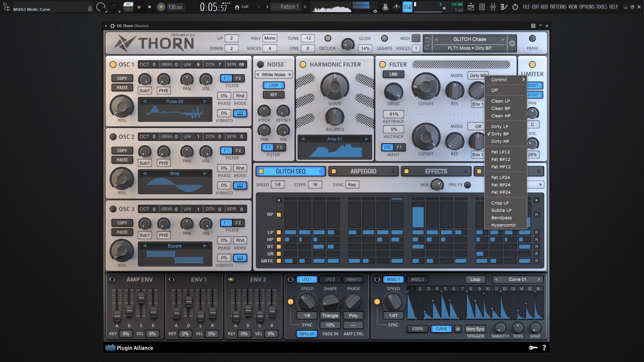
Task: Toggle the typing keyboard to piano icon
Action: 408,7
